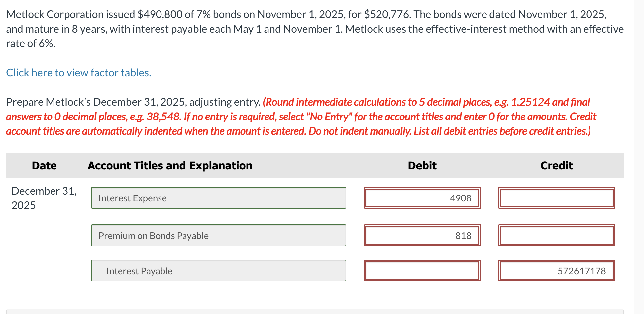
Task: Click the empty debit field beside Interest Payable
Action: coord(422,271)
